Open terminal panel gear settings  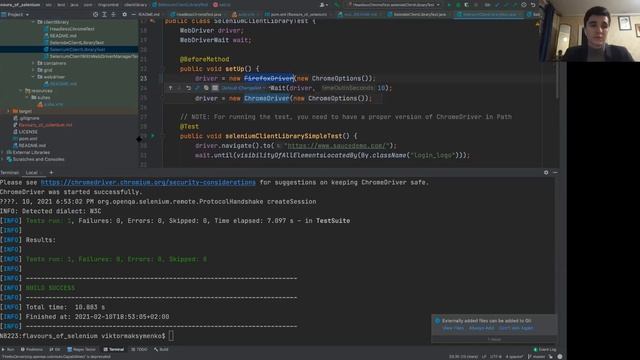546,173
